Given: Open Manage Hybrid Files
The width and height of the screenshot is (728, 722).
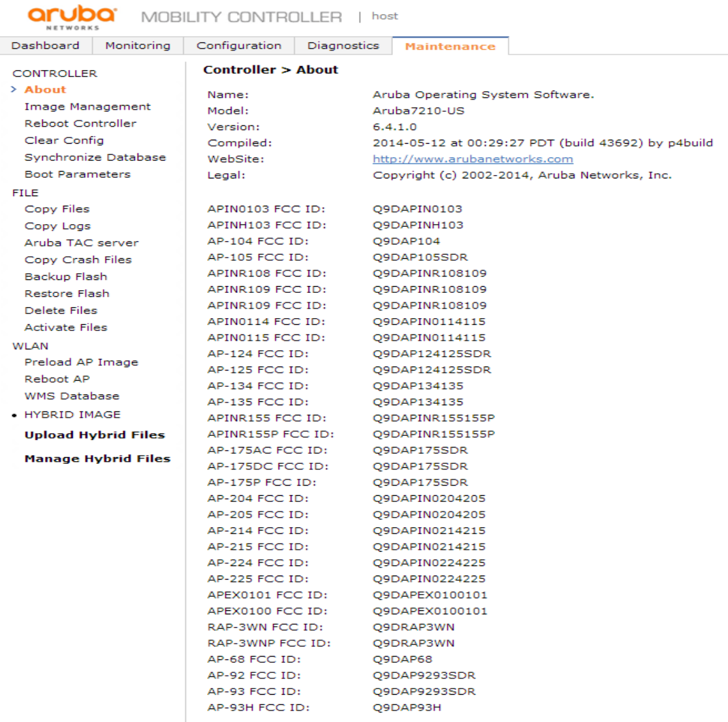Looking at the screenshot, I should click(97, 458).
